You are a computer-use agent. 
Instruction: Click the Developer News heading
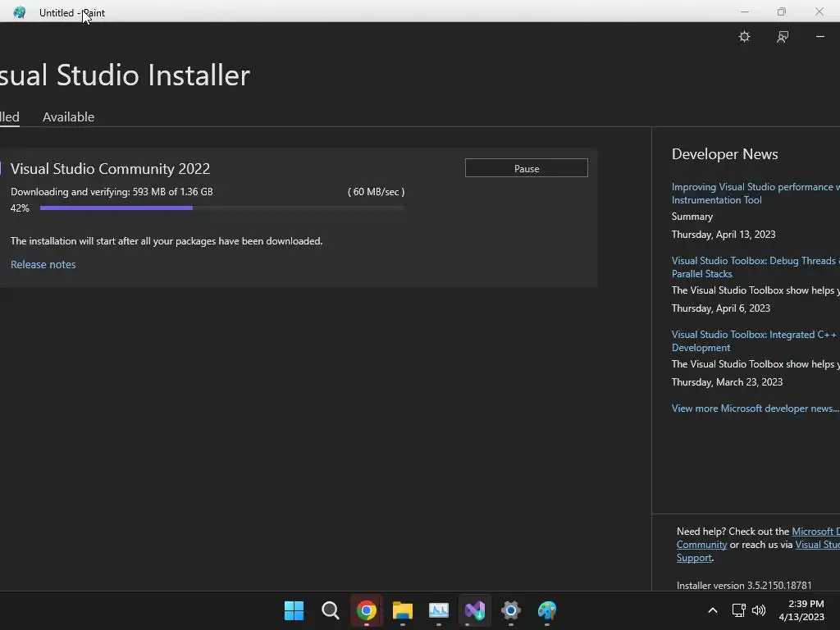(x=724, y=154)
